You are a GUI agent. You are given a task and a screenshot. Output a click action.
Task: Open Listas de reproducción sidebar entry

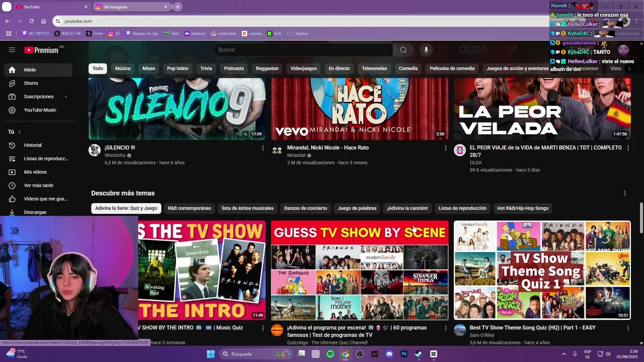38,159
